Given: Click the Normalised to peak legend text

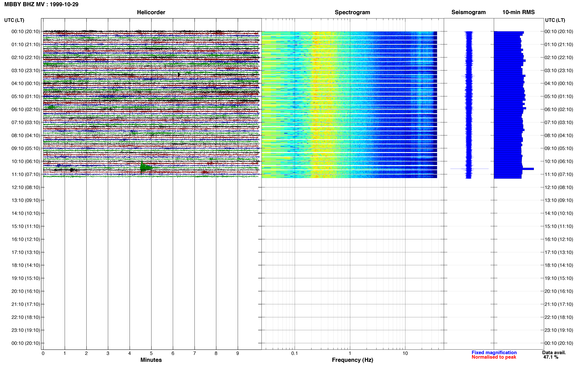Looking at the screenshot, I should pos(494,357).
